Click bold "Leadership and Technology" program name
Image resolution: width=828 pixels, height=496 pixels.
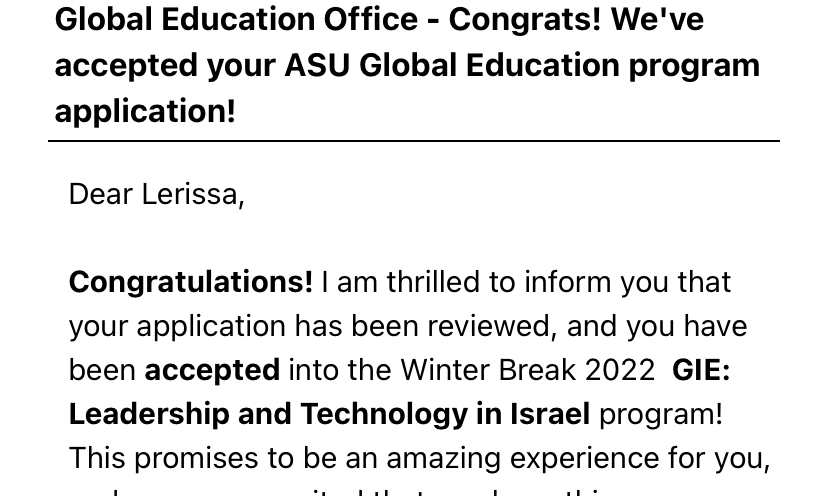(x=268, y=415)
